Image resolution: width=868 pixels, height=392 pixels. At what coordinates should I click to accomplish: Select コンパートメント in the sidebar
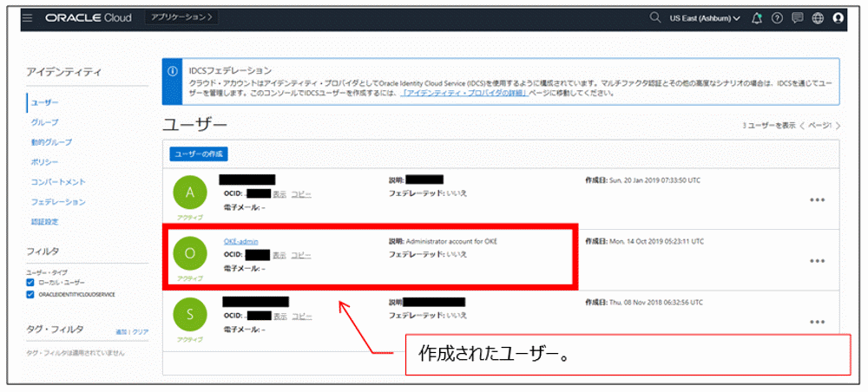58,182
